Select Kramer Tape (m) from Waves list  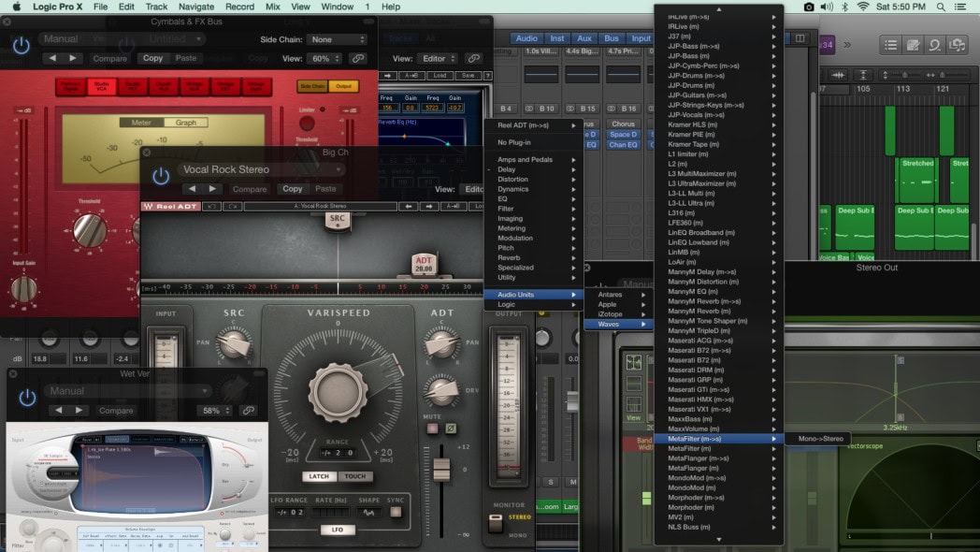click(x=718, y=144)
